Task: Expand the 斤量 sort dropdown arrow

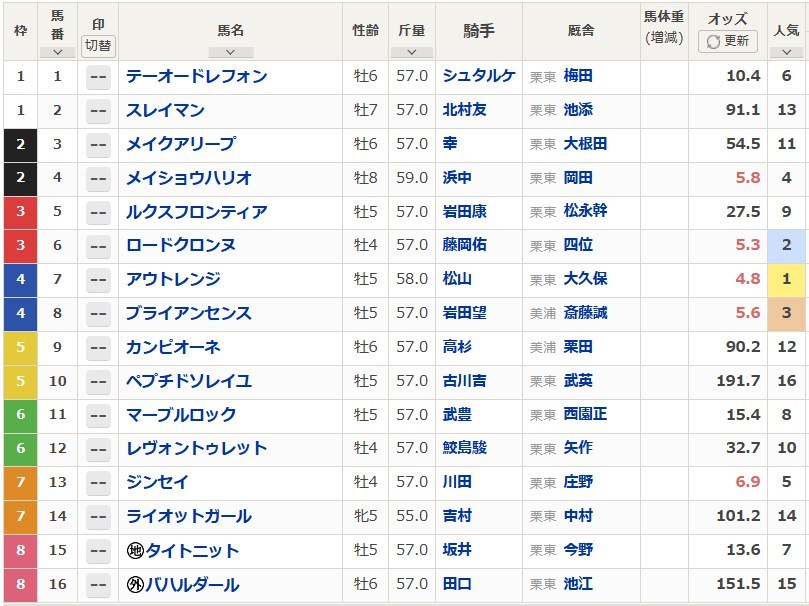Action: [x=412, y=52]
